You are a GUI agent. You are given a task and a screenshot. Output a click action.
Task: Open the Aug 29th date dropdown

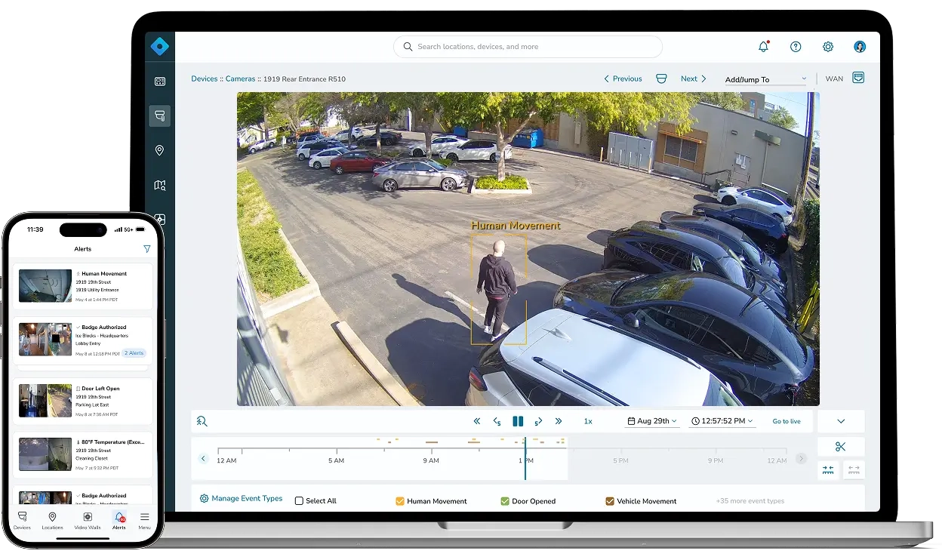tap(652, 421)
